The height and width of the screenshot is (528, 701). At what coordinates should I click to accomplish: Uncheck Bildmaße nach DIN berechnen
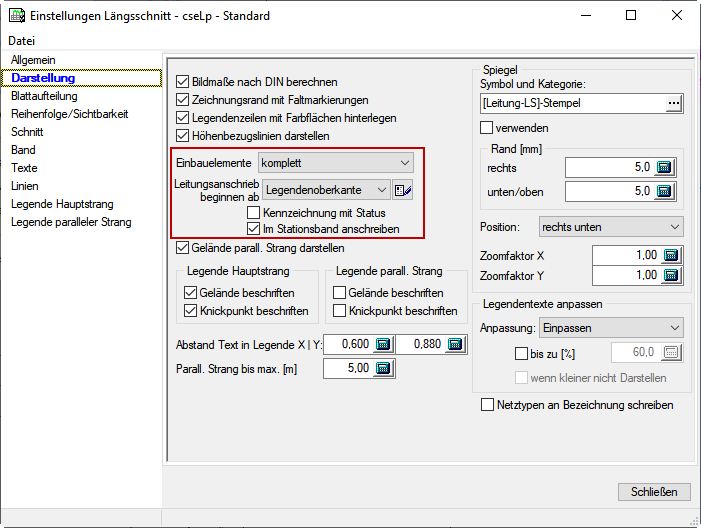coord(182,82)
